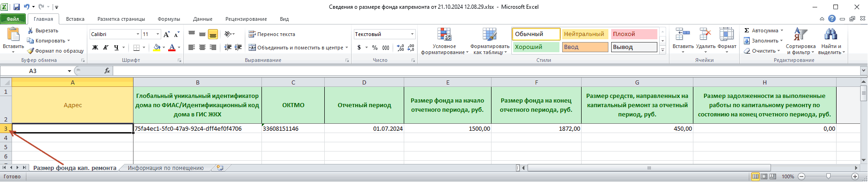Screen dimensions: 868x182
Task: Open the Файл (File) tab
Action: click(x=13, y=19)
